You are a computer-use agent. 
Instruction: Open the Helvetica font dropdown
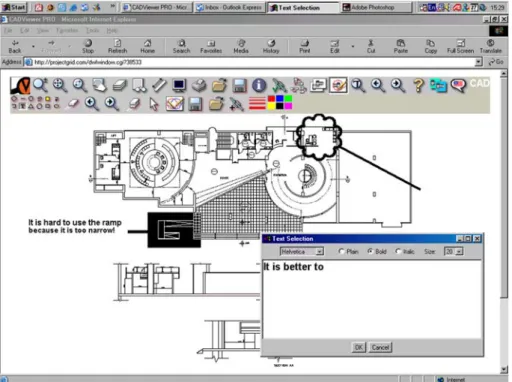point(302,252)
